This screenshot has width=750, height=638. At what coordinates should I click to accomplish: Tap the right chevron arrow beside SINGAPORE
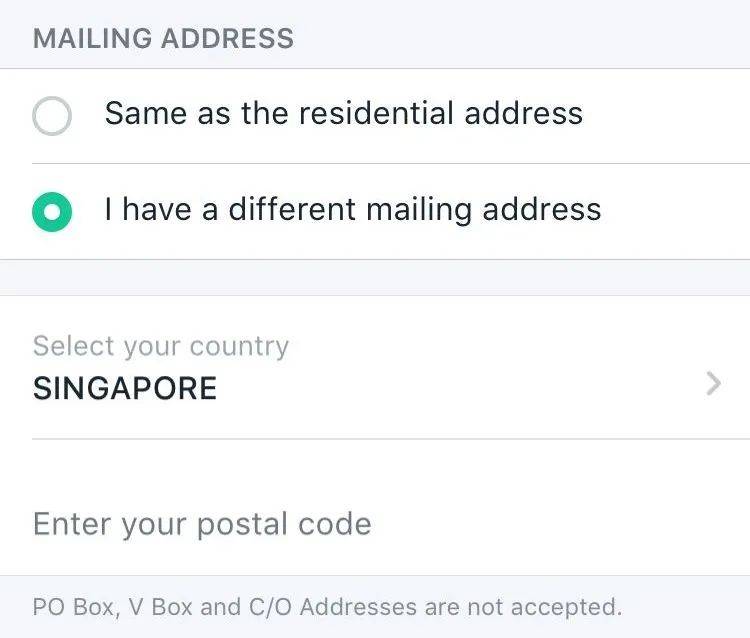713,383
